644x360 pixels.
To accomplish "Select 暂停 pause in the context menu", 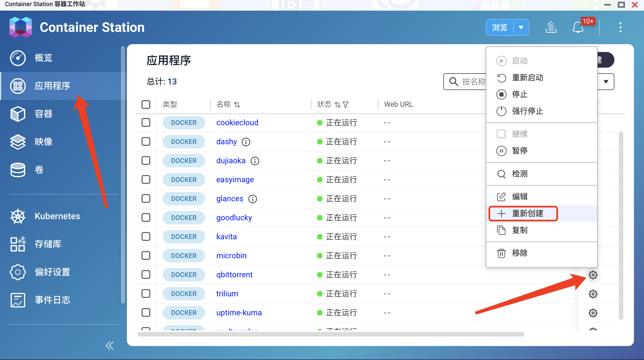I will pyautogui.click(x=542, y=151).
